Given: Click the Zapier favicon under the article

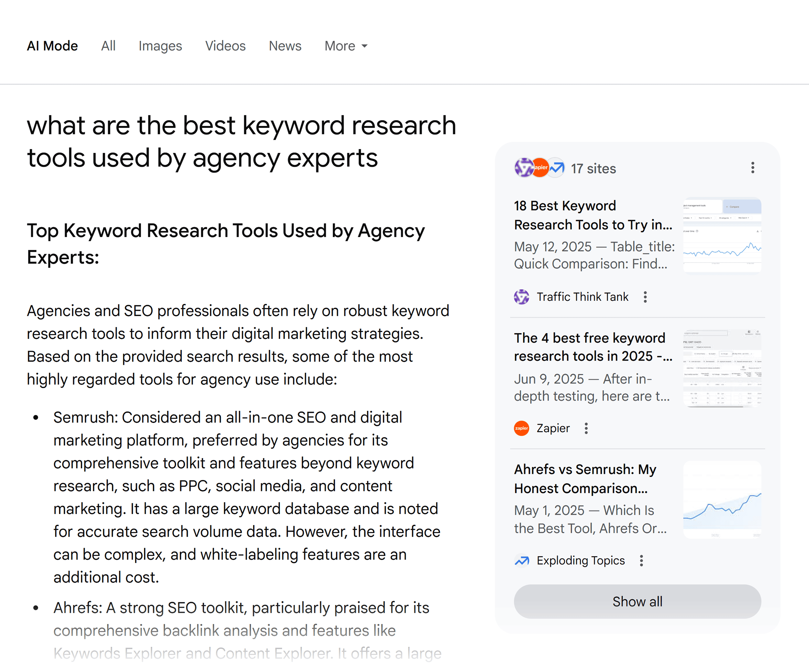Looking at the screenshot, I should coord(522,428).
